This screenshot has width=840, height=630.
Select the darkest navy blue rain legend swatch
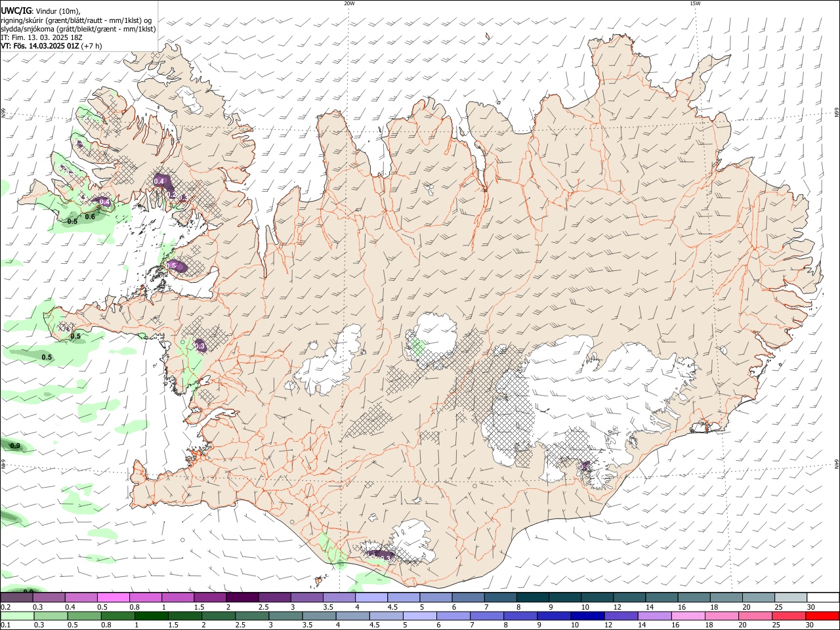point(586,616)
